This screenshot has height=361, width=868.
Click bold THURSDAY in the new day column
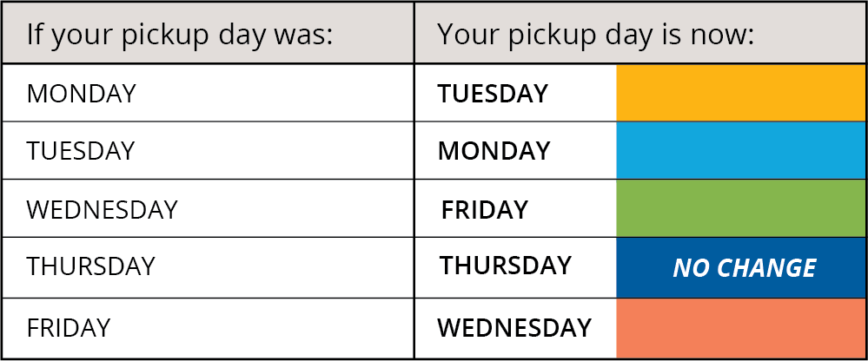506,266
